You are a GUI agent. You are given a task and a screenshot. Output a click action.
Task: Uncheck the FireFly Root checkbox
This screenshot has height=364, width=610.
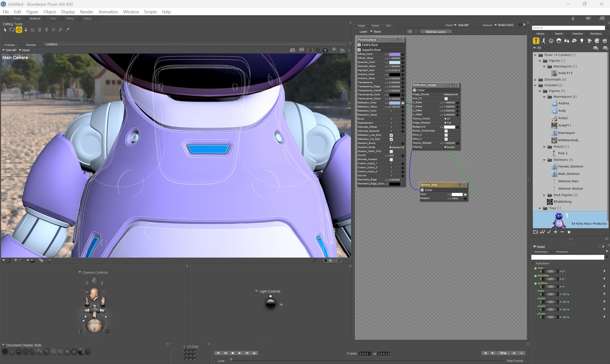[x=359, y=45]
